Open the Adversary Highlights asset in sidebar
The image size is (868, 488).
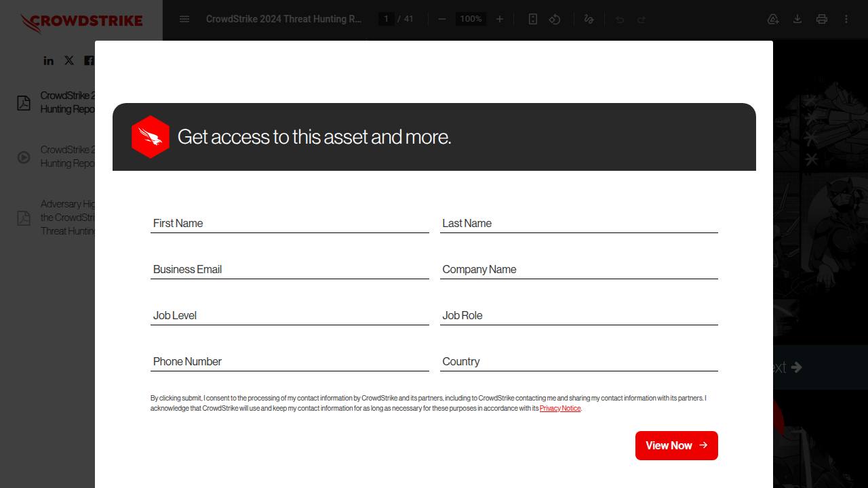68,218
